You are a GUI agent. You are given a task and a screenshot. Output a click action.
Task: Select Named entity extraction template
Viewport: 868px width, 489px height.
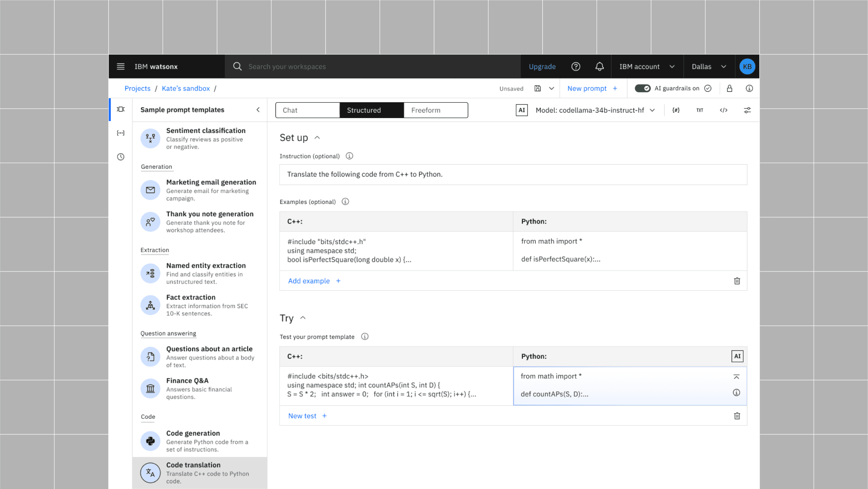tap(200, 274)
